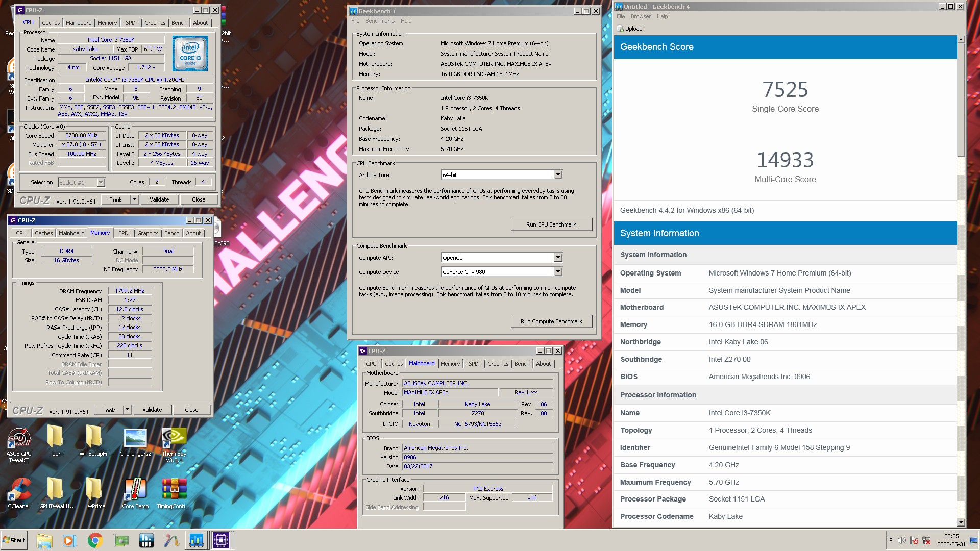980x551 pixels.
Task: Open Action Center flag tray icon
Action: [914, 540]
